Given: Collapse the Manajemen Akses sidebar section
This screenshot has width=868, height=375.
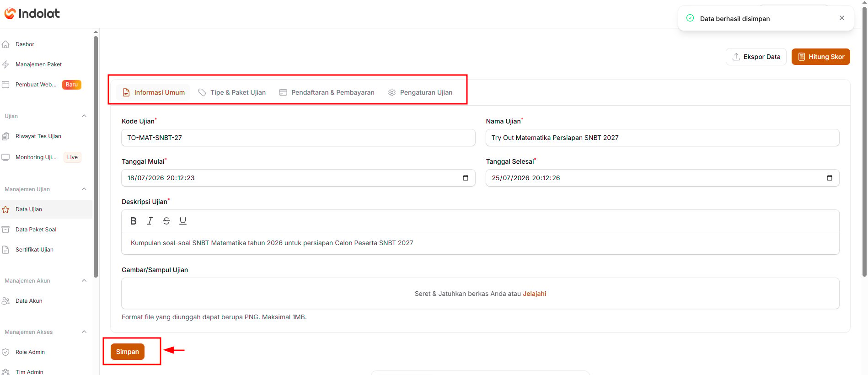Looking at the screenshot, I should (x=84, y=332).
